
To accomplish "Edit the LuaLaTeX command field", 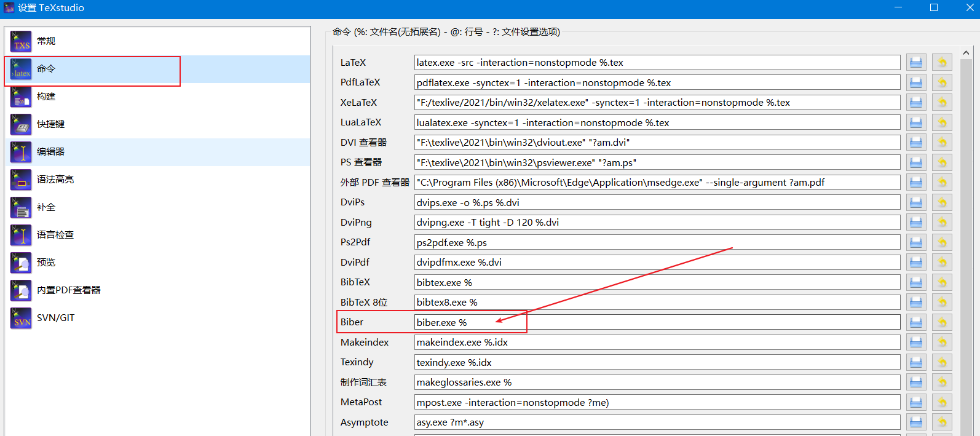I will click(x=657, y=122).
